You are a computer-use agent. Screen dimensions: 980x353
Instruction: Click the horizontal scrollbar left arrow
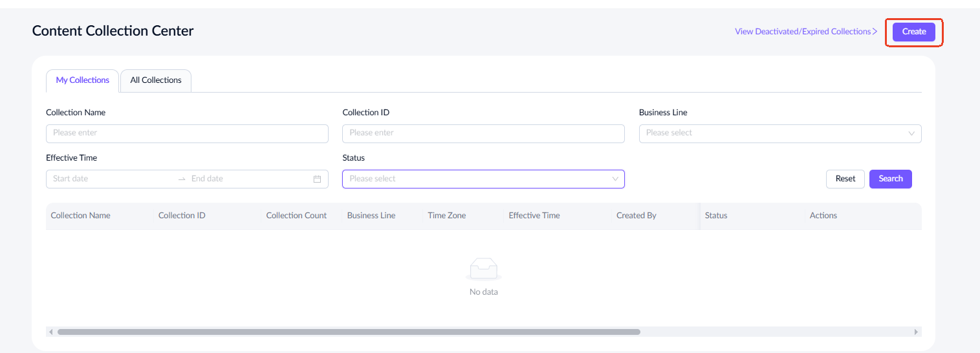pyautogui.click(x=51, y=332)
